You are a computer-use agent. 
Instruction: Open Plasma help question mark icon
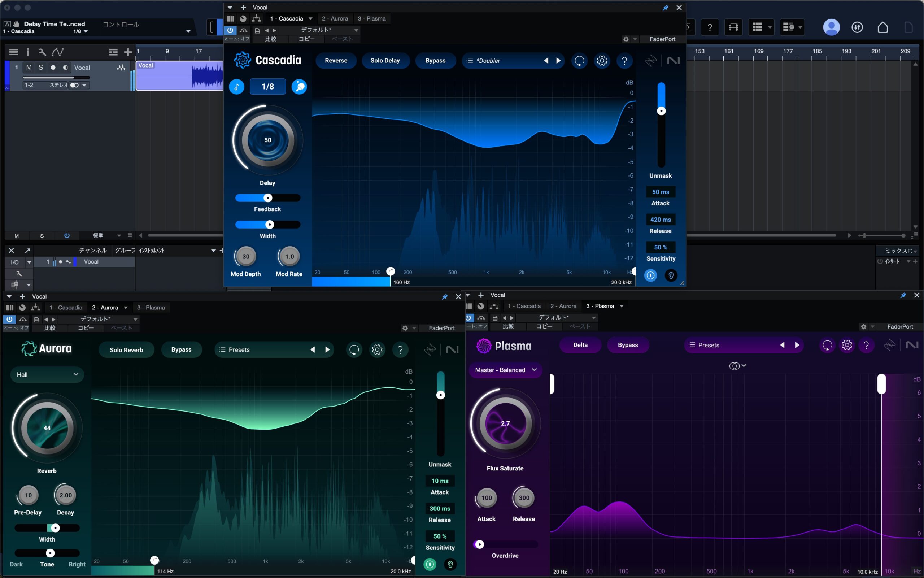coord(866,345)
